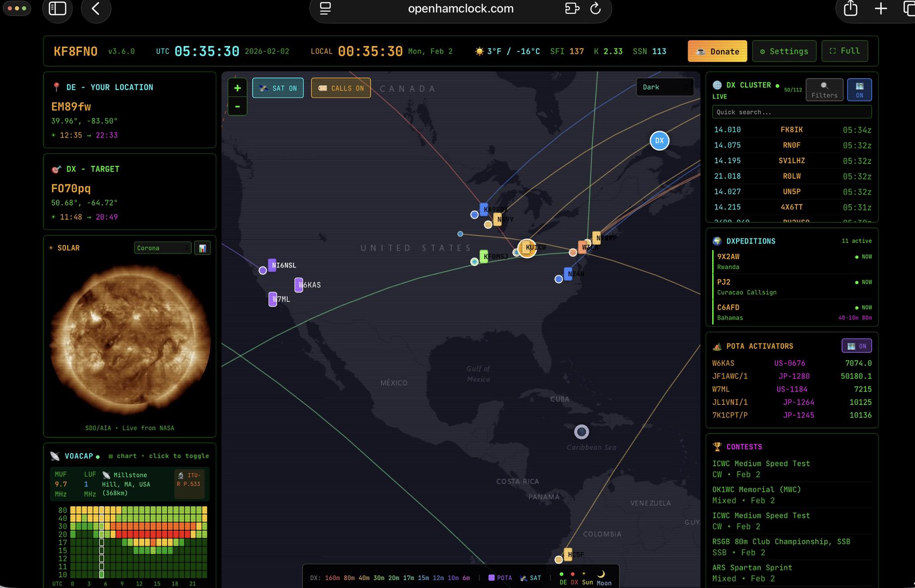Click the browser reload page icon
The image size is (915, 588).
[595, 8]
